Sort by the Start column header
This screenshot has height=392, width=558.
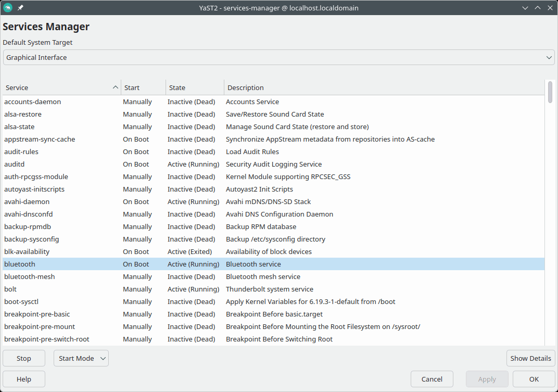click(x=143, y=87)
